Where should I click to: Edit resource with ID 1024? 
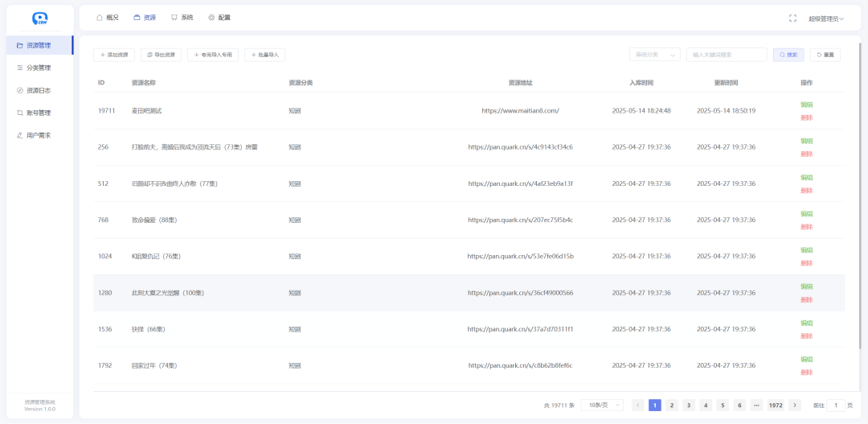pos(806,250)
